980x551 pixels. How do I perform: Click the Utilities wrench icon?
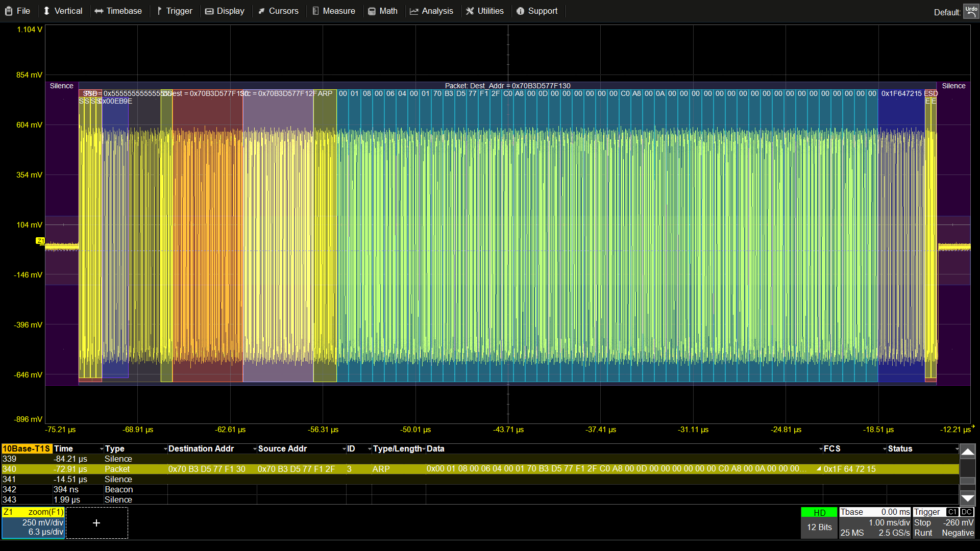pos(470,11)
